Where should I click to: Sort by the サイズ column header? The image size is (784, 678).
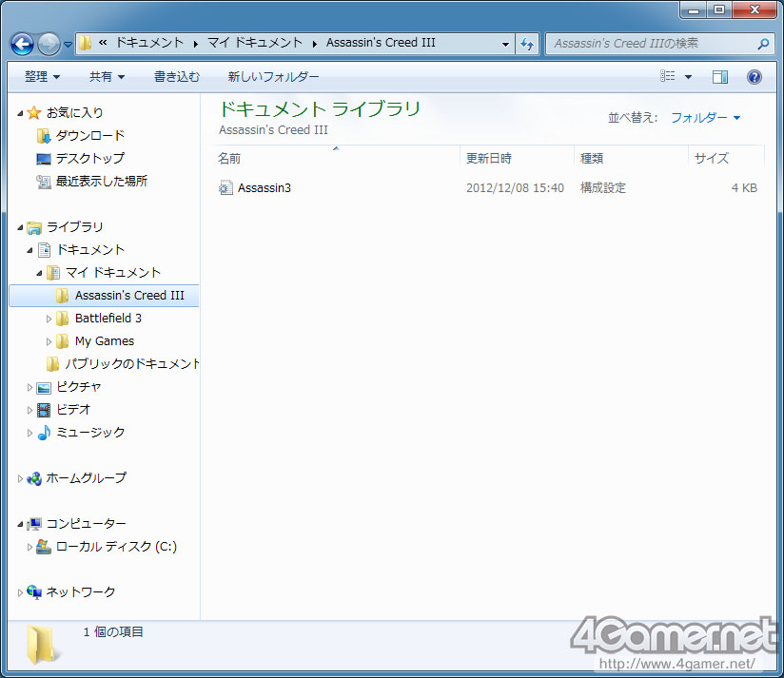coord(726,159)
